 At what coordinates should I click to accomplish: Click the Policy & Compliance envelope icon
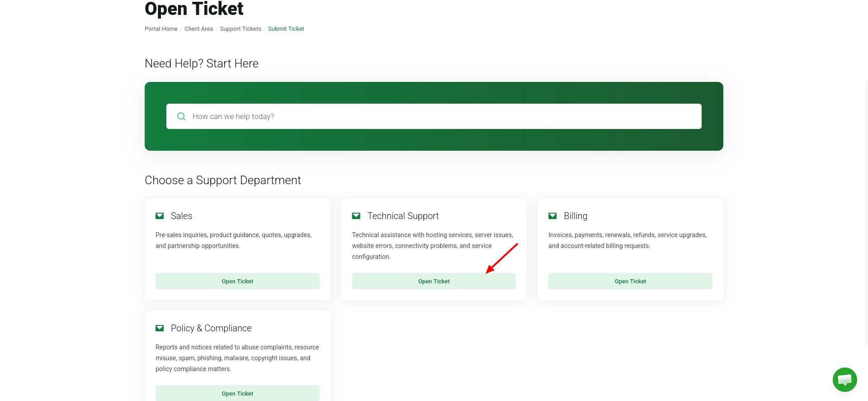point(160,328)
